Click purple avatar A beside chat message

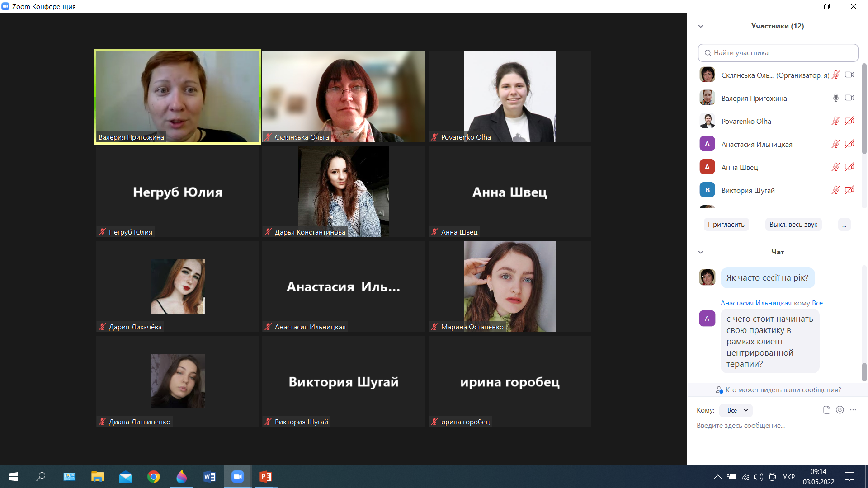[x=707, y=318]
